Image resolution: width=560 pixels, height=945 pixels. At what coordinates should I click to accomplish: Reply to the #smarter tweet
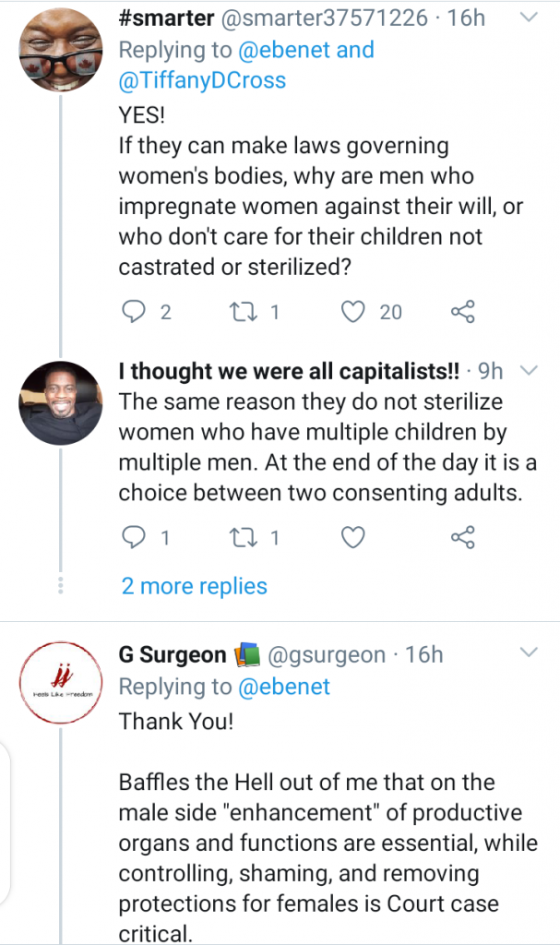click(135, 312)
